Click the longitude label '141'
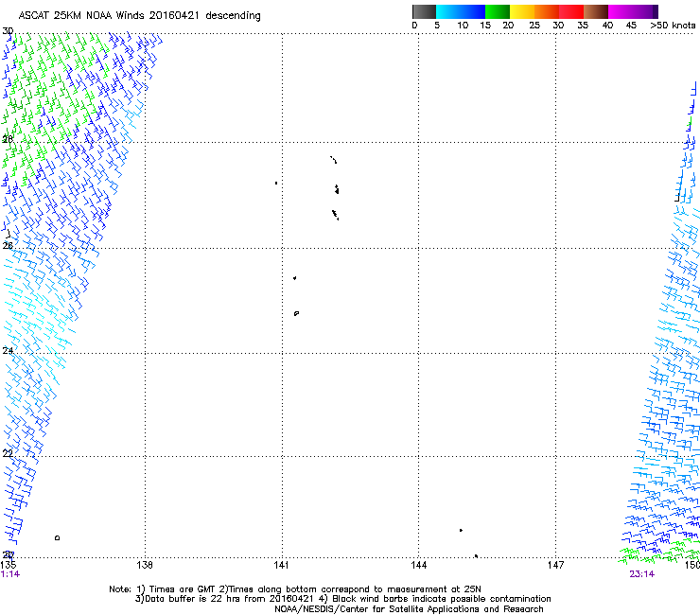The height and width of the screenshot is (615, 700). (x=281, y=565)
